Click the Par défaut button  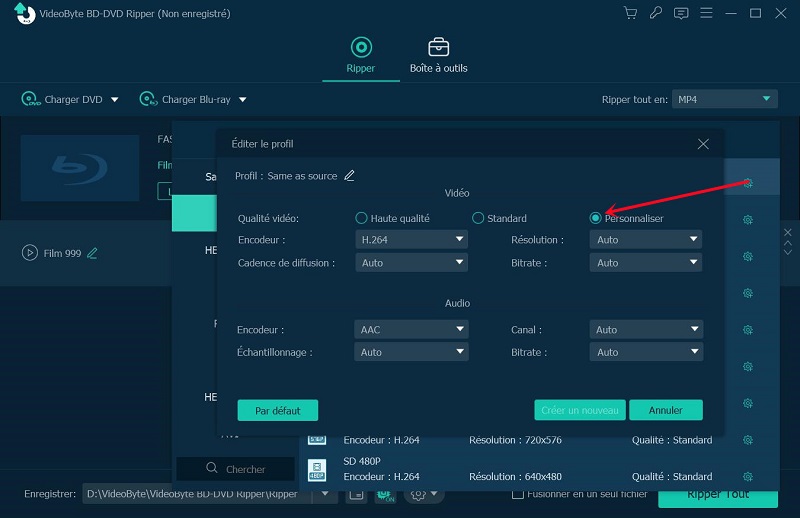coord(278,410)
